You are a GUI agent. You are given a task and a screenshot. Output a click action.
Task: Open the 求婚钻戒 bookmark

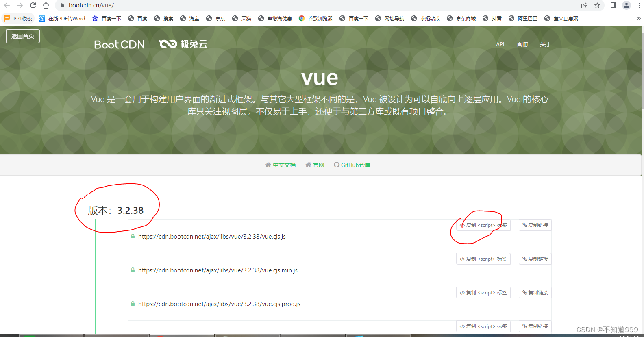tap(425, 18)
